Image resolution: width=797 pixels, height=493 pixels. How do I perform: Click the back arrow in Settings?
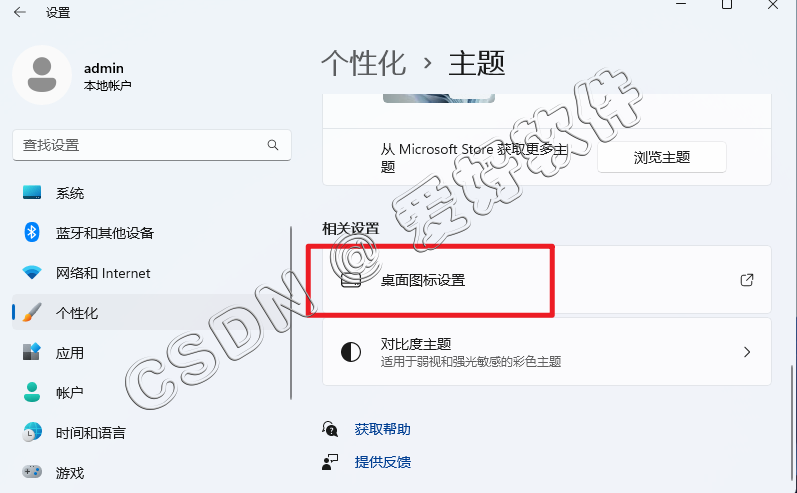pyautogui.click(x=19, y=12)
